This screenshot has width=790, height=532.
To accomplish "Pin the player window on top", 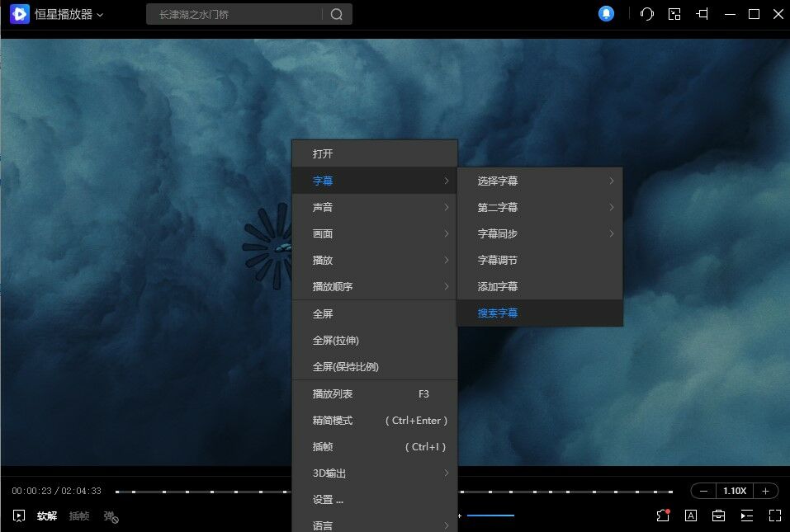I will click(x=702, y=14).
